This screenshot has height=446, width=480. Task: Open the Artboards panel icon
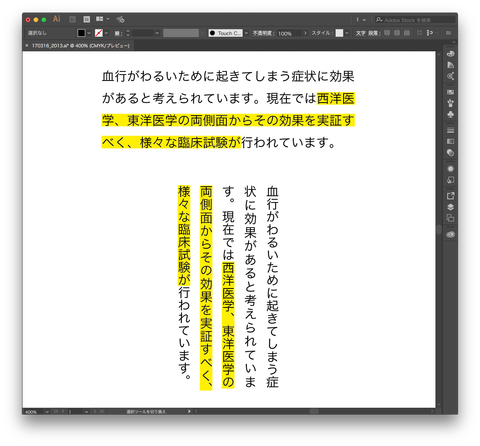tap(450, 218)
